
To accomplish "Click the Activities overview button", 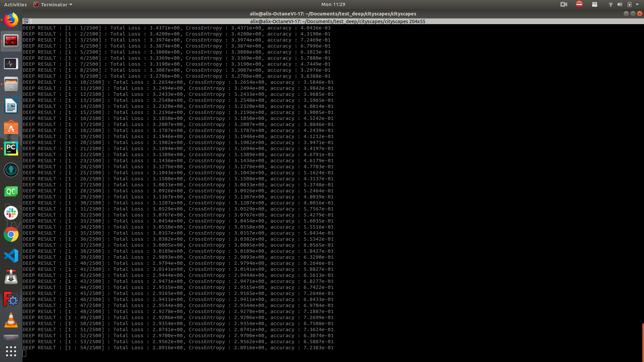I will tap(15, 5).
